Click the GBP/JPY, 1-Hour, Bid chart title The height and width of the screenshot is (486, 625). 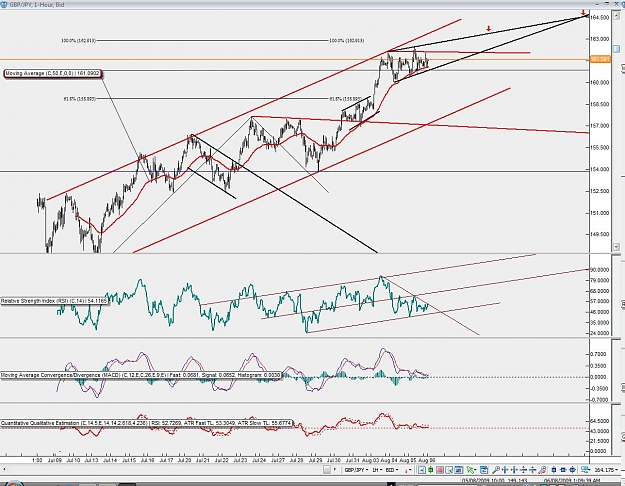tap(37, 4)
